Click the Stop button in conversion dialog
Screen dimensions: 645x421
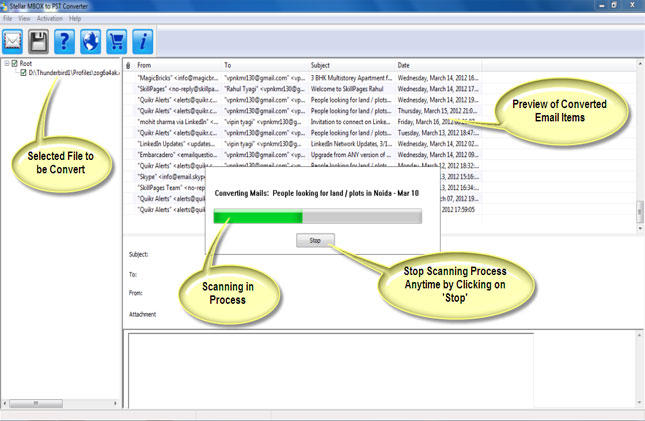[x=315, y=240]
